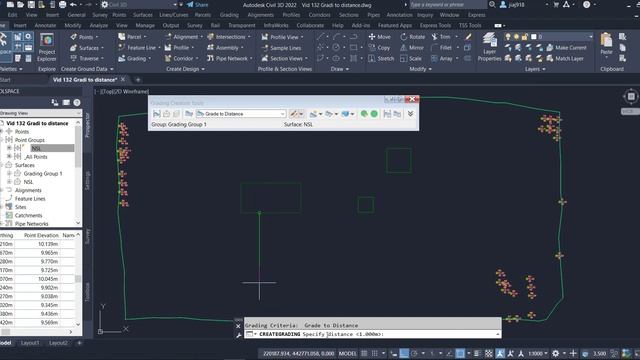Image resolution: width=640 pixels, height=360 pixels.
Task: Select the Rotate tool
Action: (413, 37)
